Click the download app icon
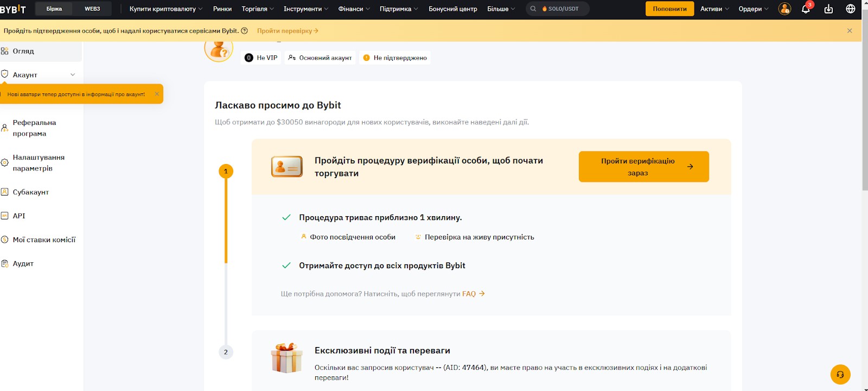The image size is (868, 391). pyautogui.click(x=828, y=9)
